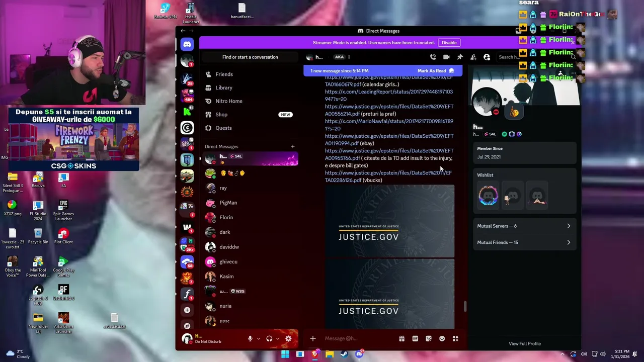Expand microphone input options arrow
Screen dimensions: 644x362
pyautogui.click(x=258, y=339)
